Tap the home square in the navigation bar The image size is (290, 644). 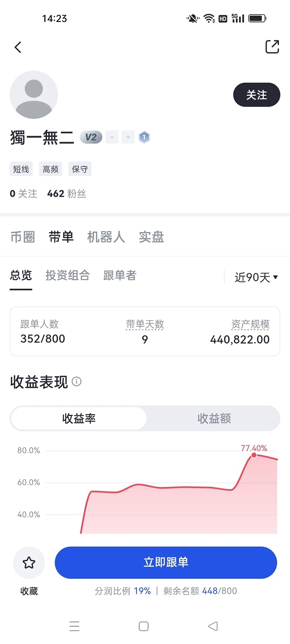(x=143, y=626)
